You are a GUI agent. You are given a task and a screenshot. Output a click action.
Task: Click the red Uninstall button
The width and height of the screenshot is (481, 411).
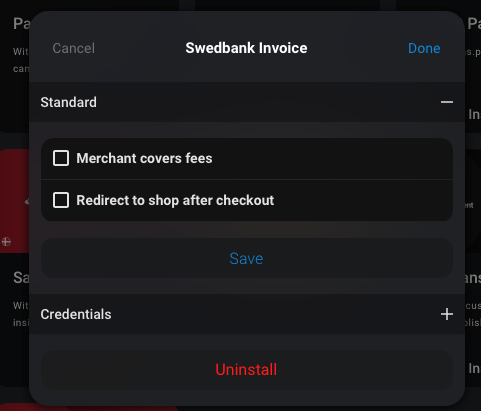(x=247, y=370)
